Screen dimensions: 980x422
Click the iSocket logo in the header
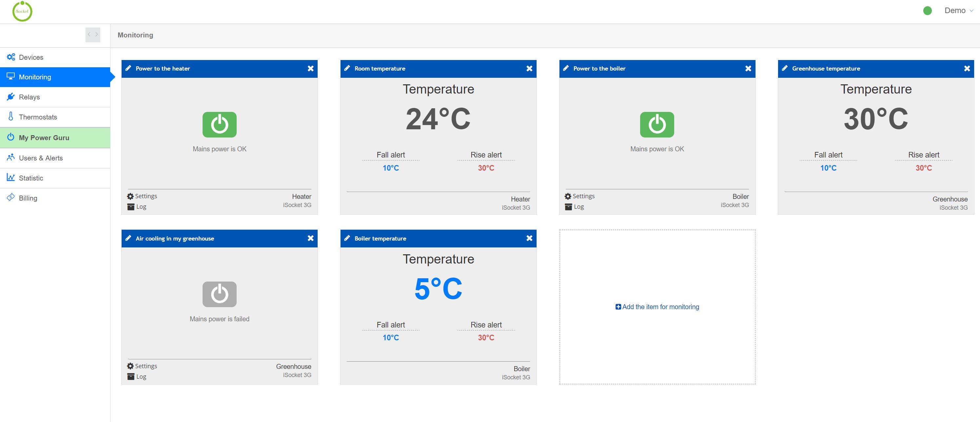(x=22, y=11)
